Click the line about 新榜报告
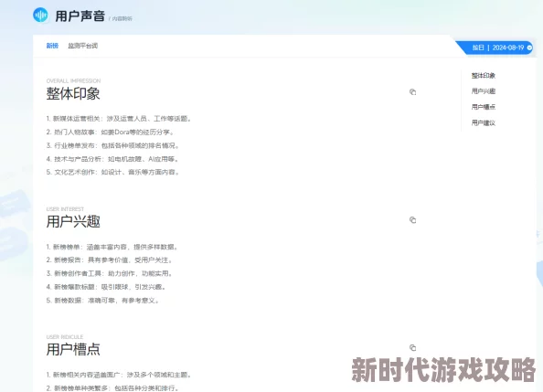This screenshot has width=543, height=392. [x=109, y=260]
